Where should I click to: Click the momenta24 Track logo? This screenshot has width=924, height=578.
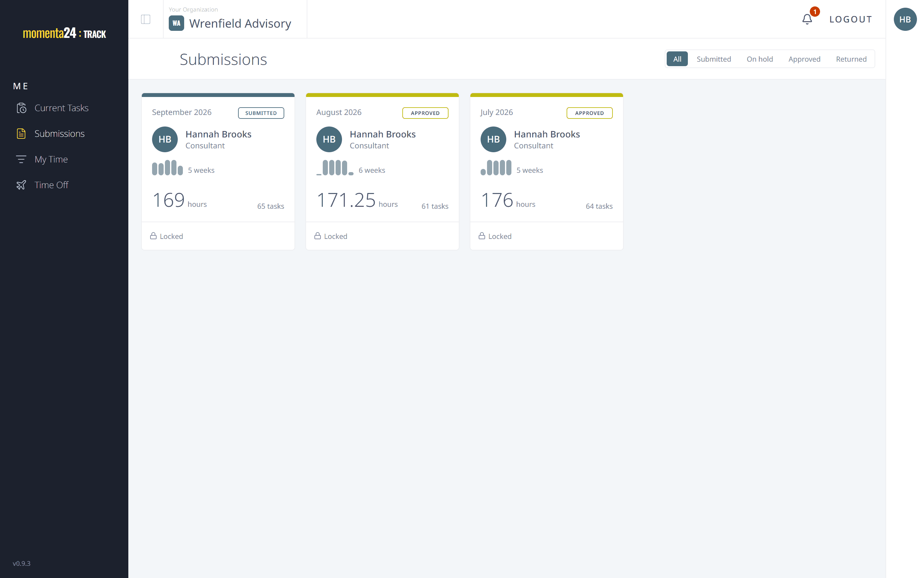coord(64,33)
